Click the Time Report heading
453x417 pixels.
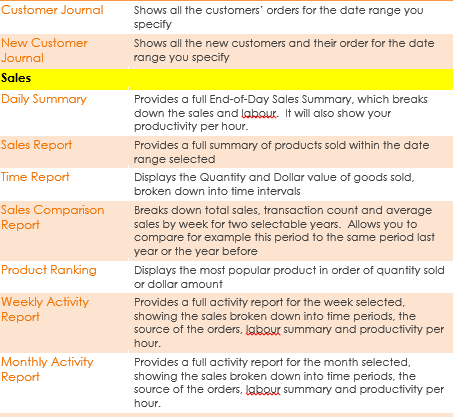[35, 177]
